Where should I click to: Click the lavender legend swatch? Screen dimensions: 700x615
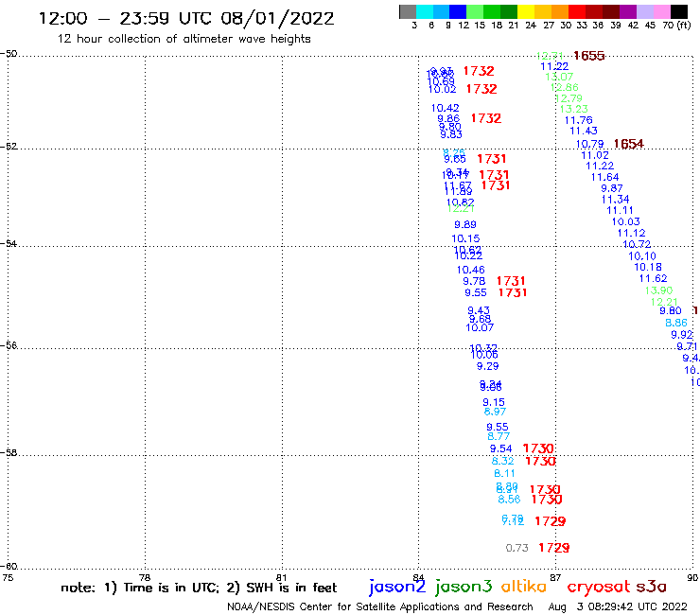pyautogui.click(x=644, y=11)
